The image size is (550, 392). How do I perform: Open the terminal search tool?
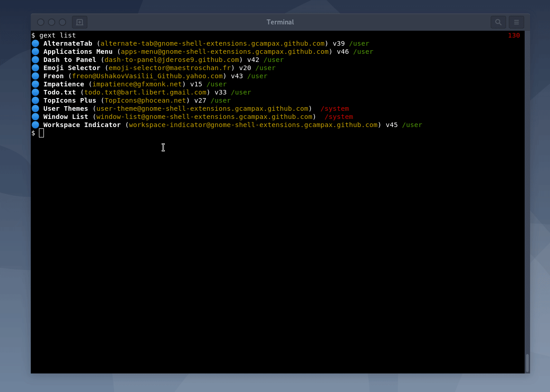coord(498,22)
